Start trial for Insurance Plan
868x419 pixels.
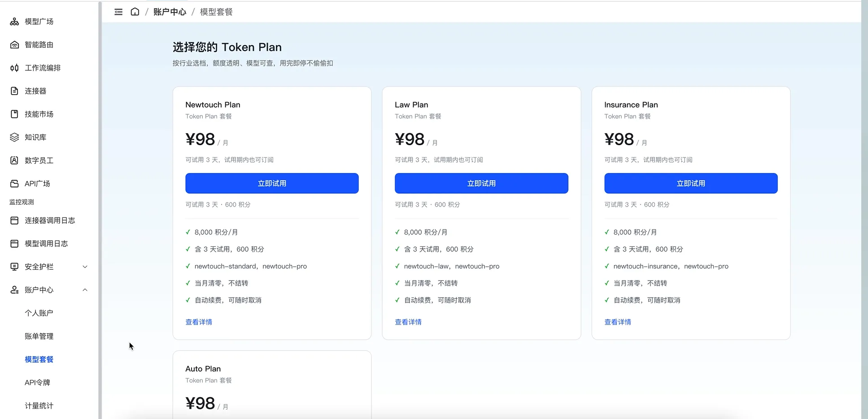coord(691,183)
